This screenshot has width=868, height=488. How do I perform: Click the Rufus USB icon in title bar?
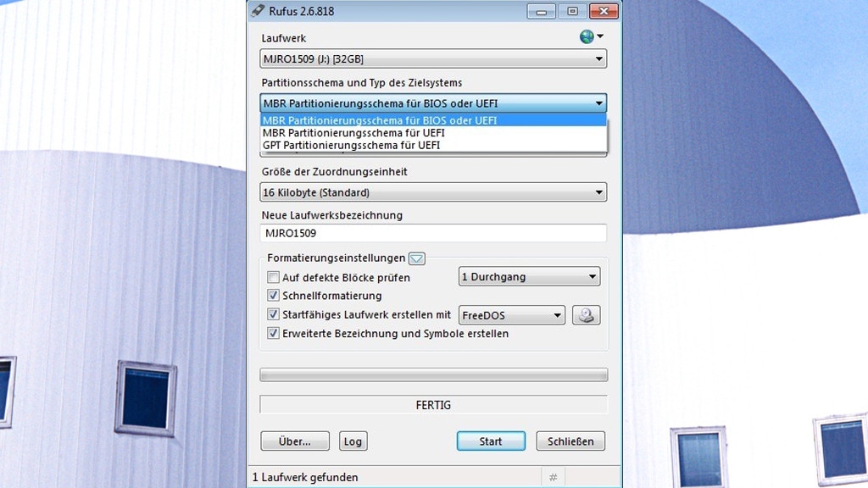258,10
